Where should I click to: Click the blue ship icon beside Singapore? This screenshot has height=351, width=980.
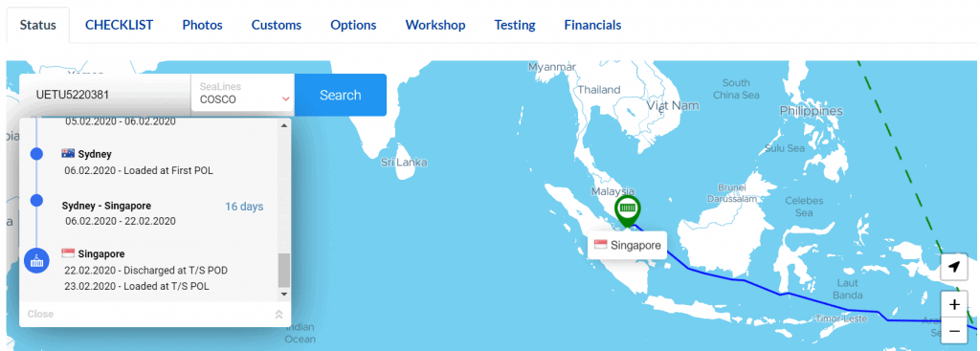pos(37,260)
